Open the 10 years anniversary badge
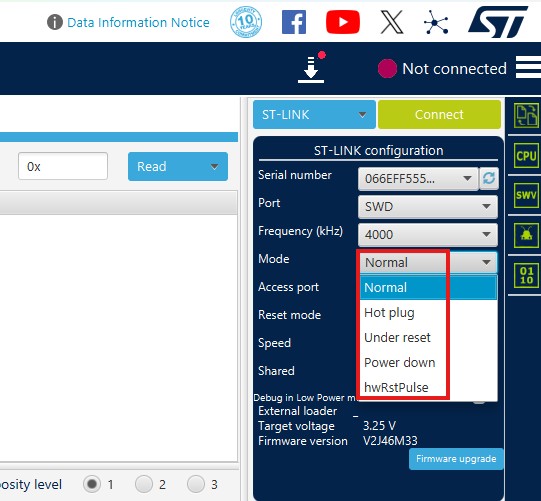541x501 pixels. point(246,22)
